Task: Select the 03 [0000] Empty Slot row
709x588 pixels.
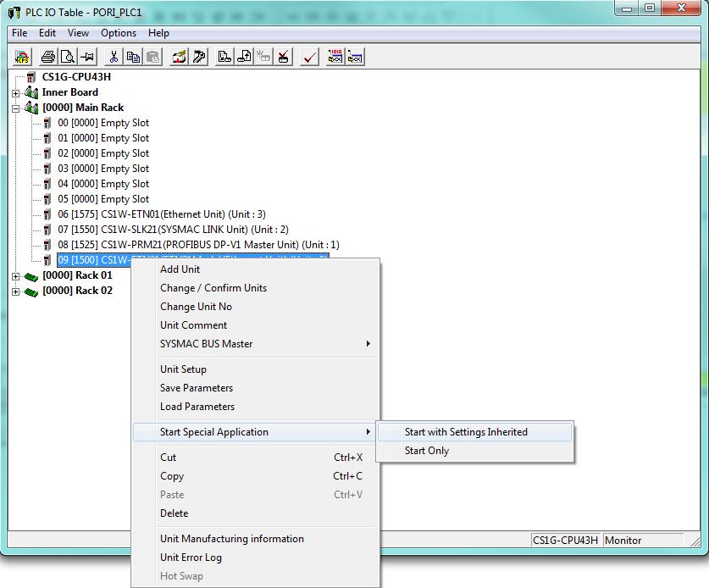Action: (103, 169)
